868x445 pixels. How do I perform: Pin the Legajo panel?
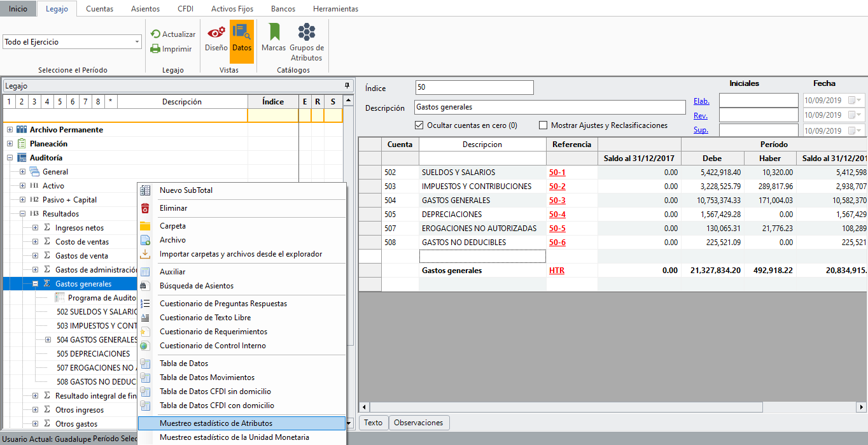coord(347,85)
